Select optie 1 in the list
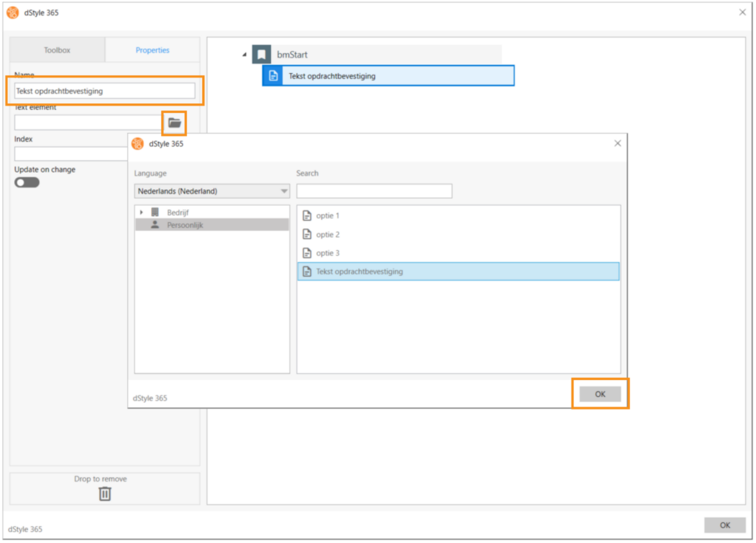This screenshot has width=756, height=543. coord(458,215)
